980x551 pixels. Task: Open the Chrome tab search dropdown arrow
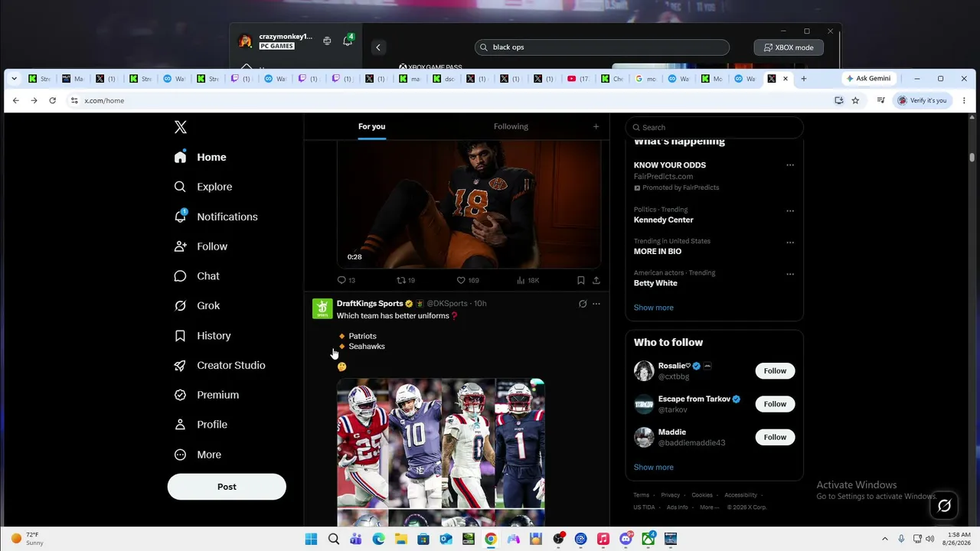point(14,78)
